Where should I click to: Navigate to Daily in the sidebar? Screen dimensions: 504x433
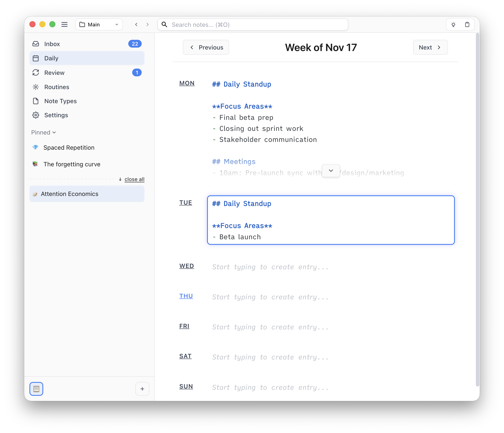pyautogui.click(x=51, y=58)
